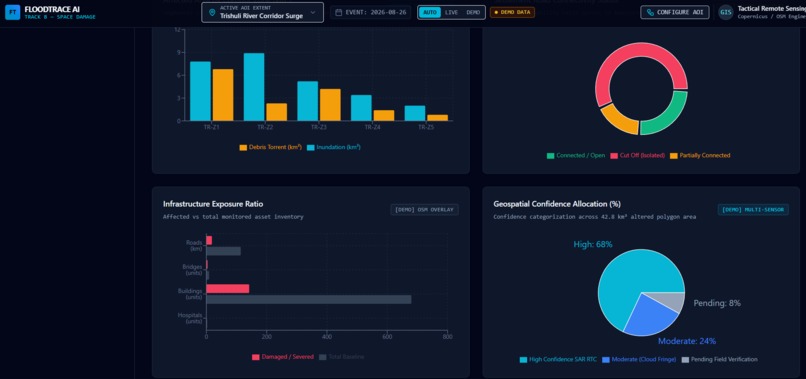This screenshot has width=806, height=379.
Task: Click the GIS user avatar
Action: (725, 12)
